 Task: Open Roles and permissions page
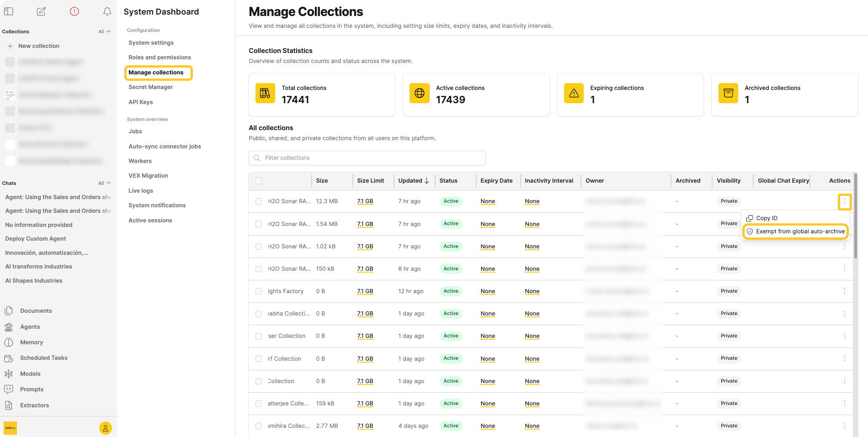click(160, 58)
